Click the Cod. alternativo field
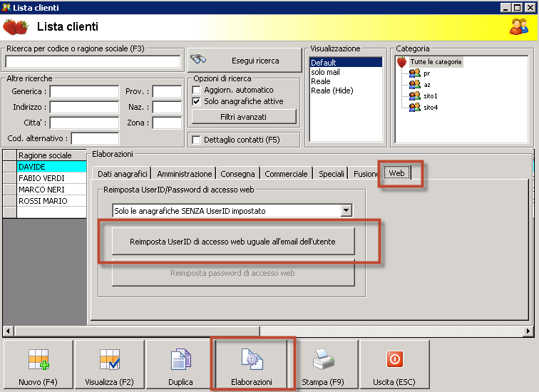This screenshot has height=392, width=539. pyautogui.click(x=96, y=138)
